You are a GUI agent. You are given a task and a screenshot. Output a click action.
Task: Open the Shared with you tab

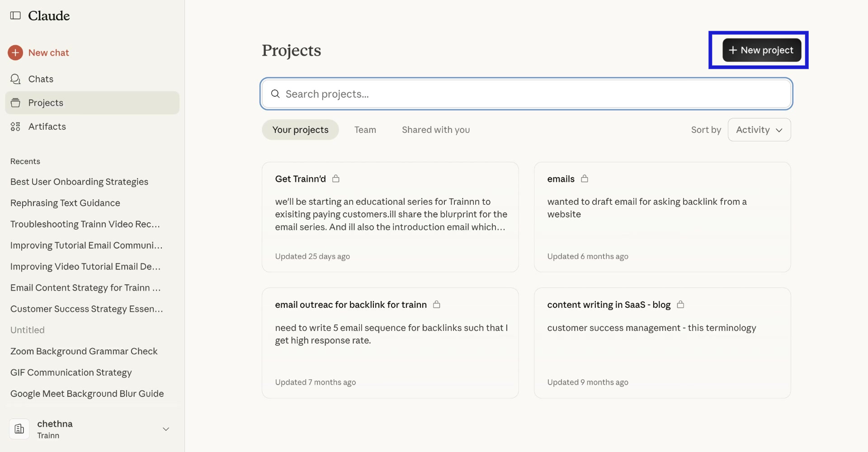click(x=435, y=130)
